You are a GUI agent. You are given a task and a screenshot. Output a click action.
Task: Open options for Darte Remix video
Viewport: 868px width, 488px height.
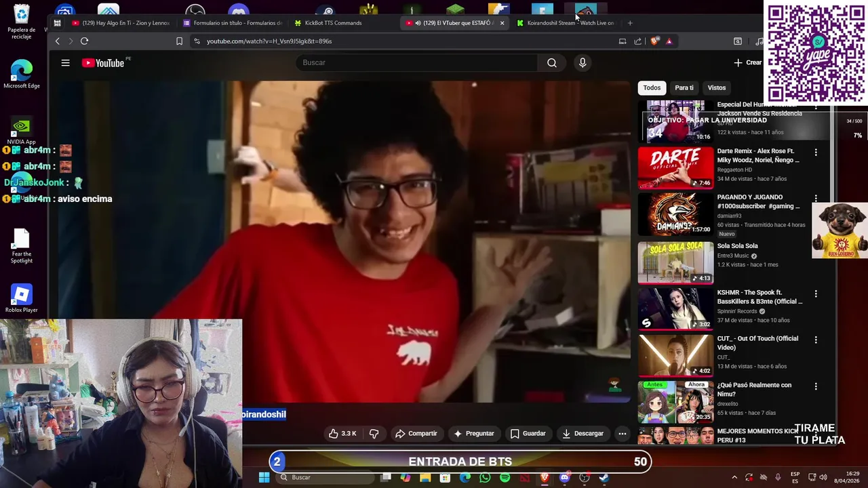[816, 152]
